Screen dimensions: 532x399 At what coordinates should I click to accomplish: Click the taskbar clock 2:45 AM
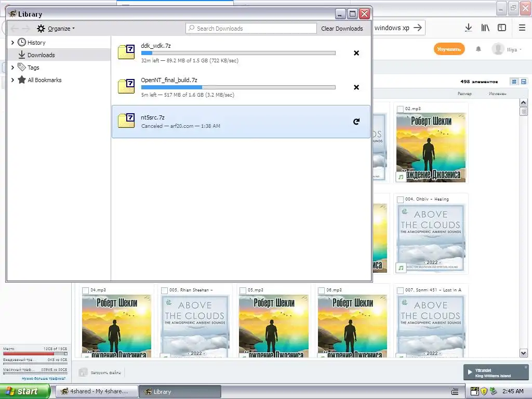click(x=513, y=391)
